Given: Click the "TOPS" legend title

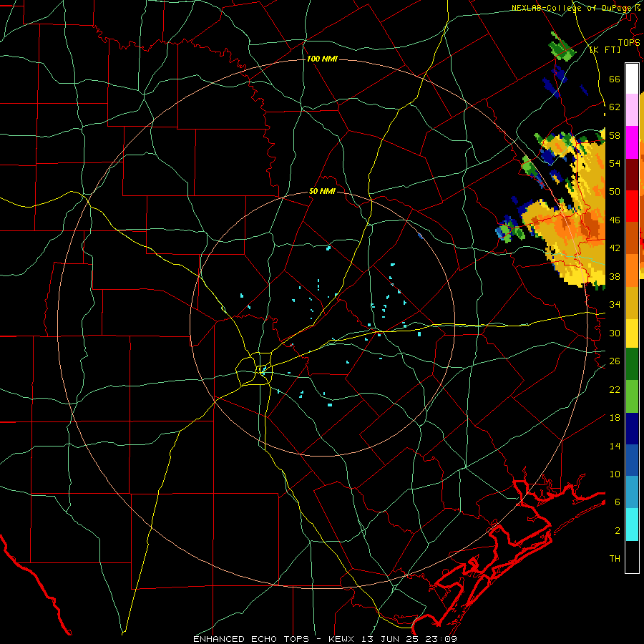Looking at the screenshot, I should (629, 43).
